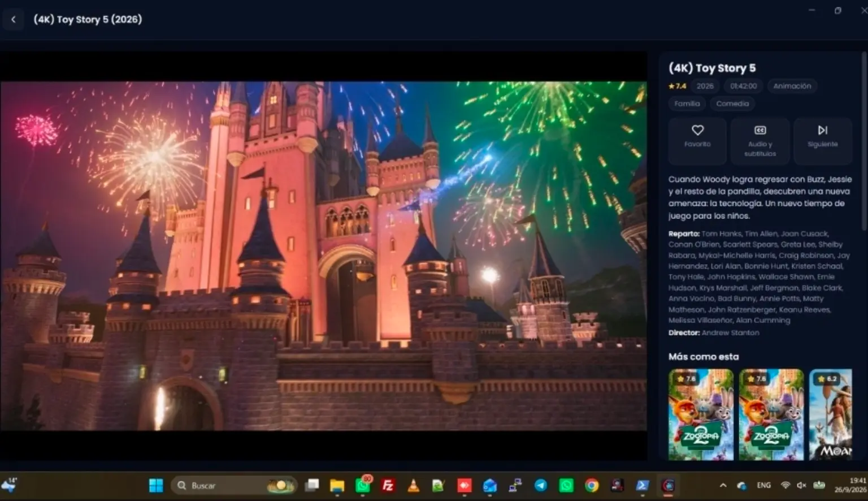
Task: Click the 7.4 star rating
Action: point(677,86)
